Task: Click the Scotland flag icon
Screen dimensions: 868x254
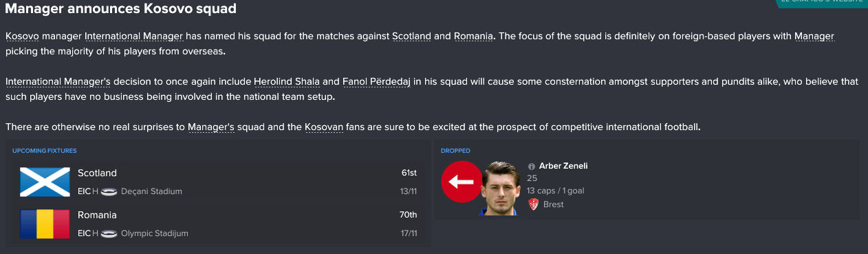Action: pos(45,181)
